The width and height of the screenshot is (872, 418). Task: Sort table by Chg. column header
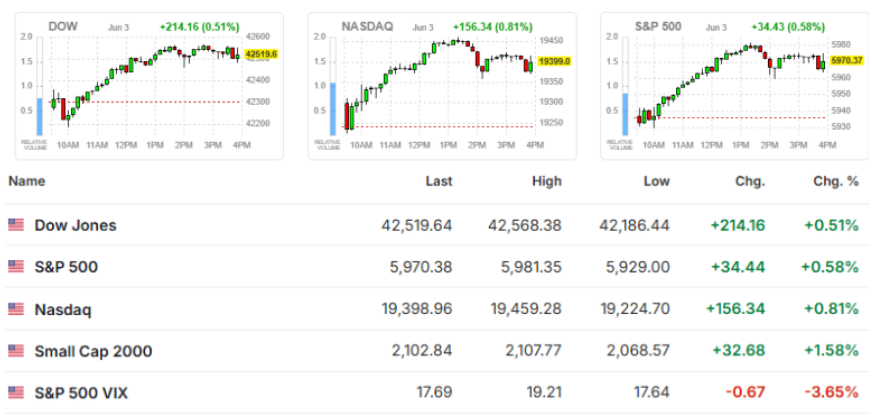pos(750,181)
